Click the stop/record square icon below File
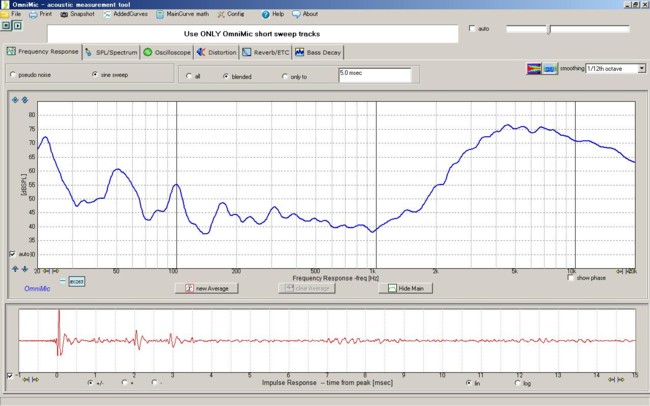 6,26
